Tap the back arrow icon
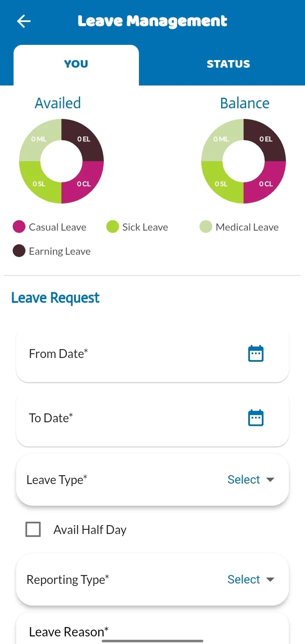Image resolution: width=305 pixels, height=644 pixels. click(24, 21)
